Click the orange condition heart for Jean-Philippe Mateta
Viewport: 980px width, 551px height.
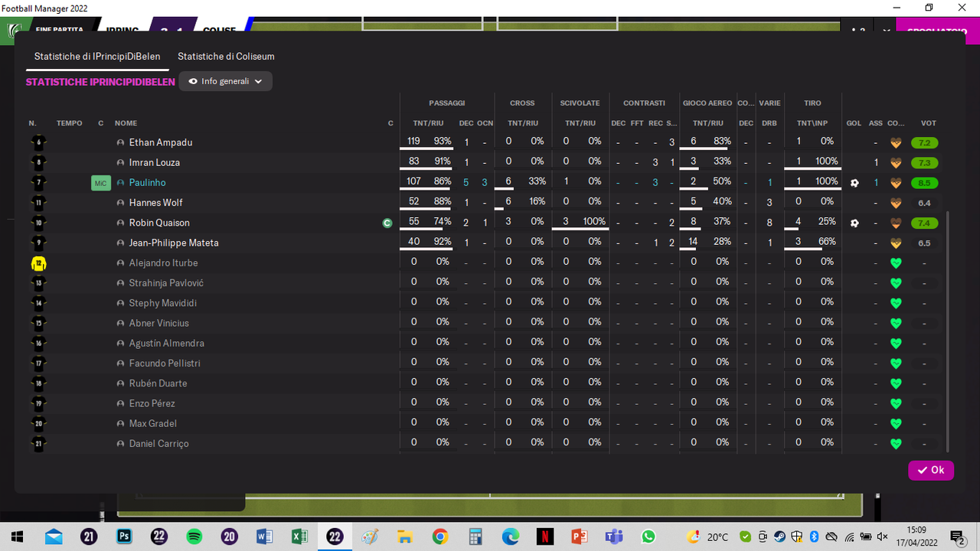tap(896, 243)
